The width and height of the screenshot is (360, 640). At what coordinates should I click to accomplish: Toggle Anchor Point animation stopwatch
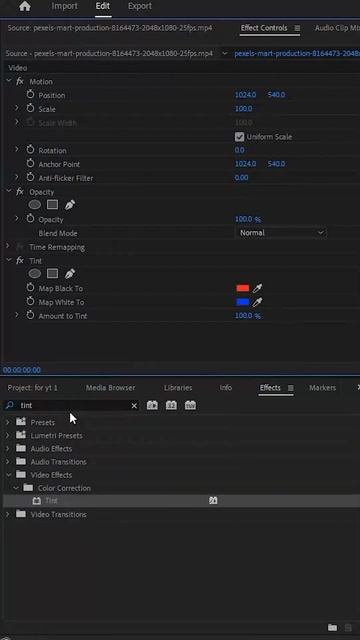coord(30,164)
